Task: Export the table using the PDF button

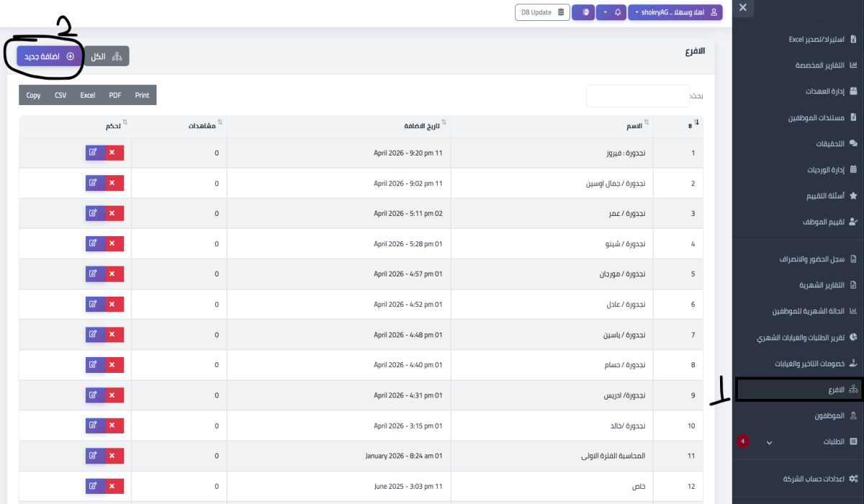Action: pyautogui.click(x=114, y=94)
